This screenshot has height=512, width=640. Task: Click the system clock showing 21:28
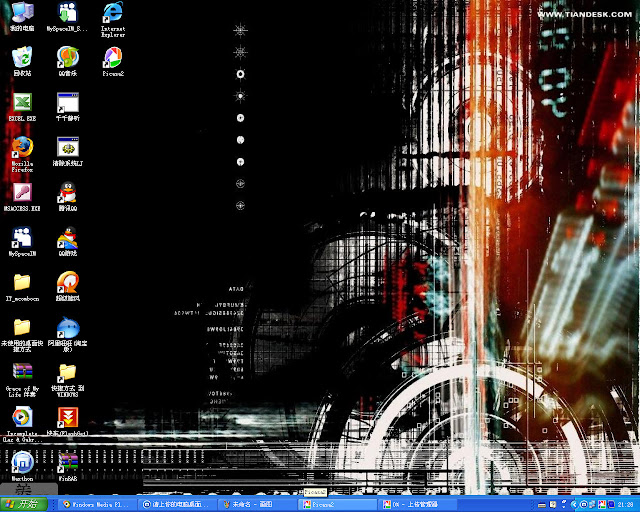[625, 505]
